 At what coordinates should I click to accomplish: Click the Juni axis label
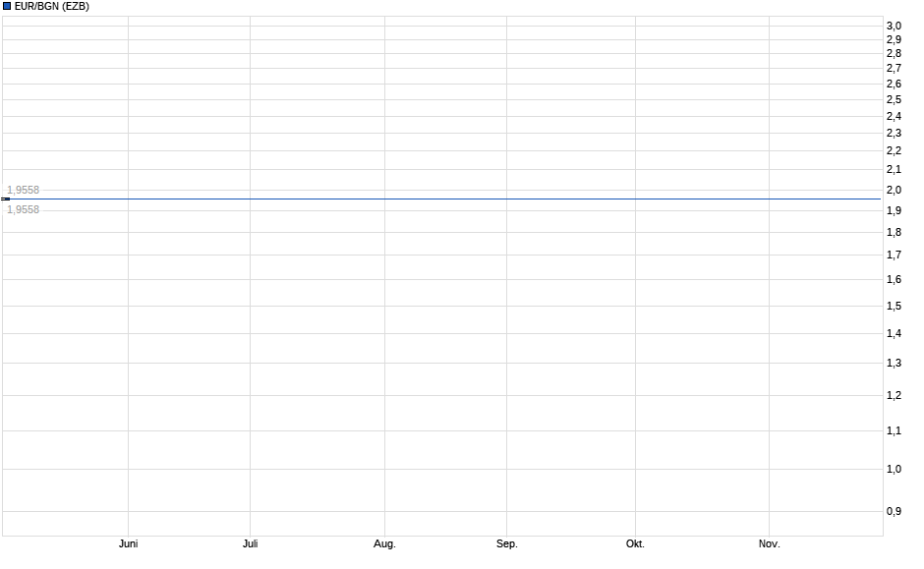tap(127, 542)
